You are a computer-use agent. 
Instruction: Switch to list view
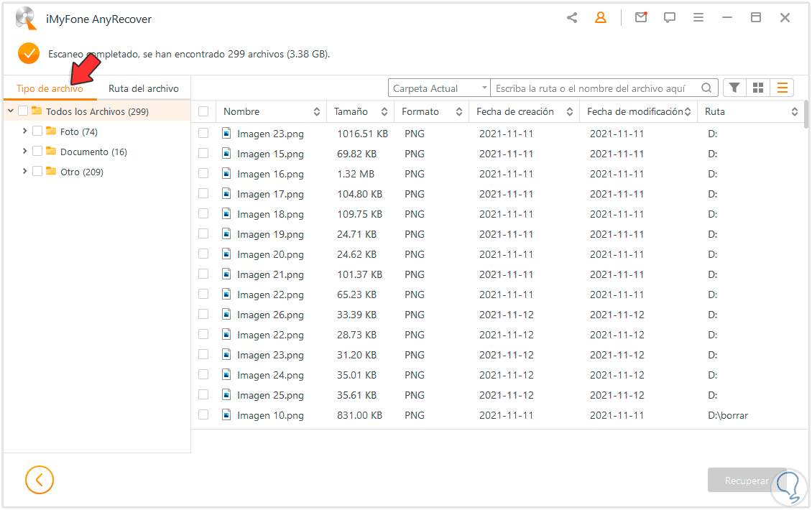coord(782,88)
